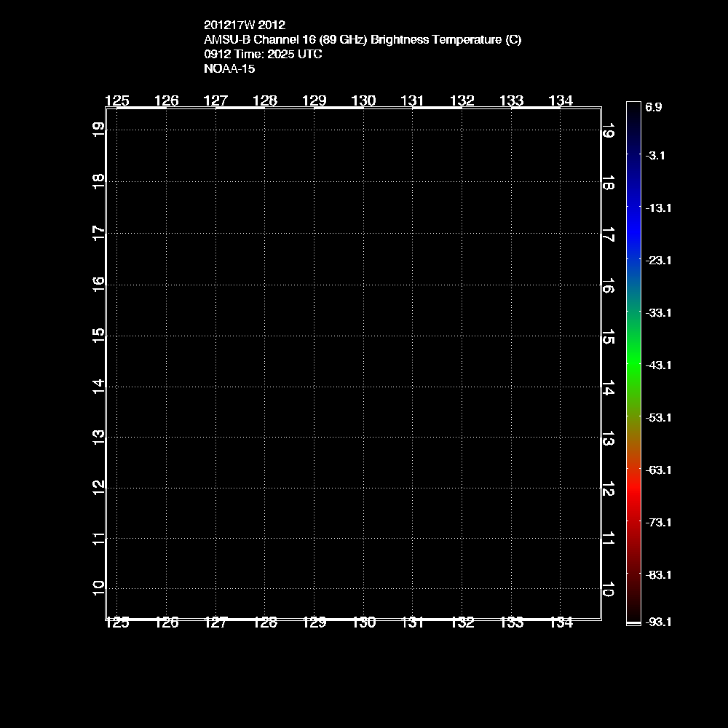Click latitude label 19 on the left axis
Viewport: 728px width, 728px height.
click(x=99, y=128)
